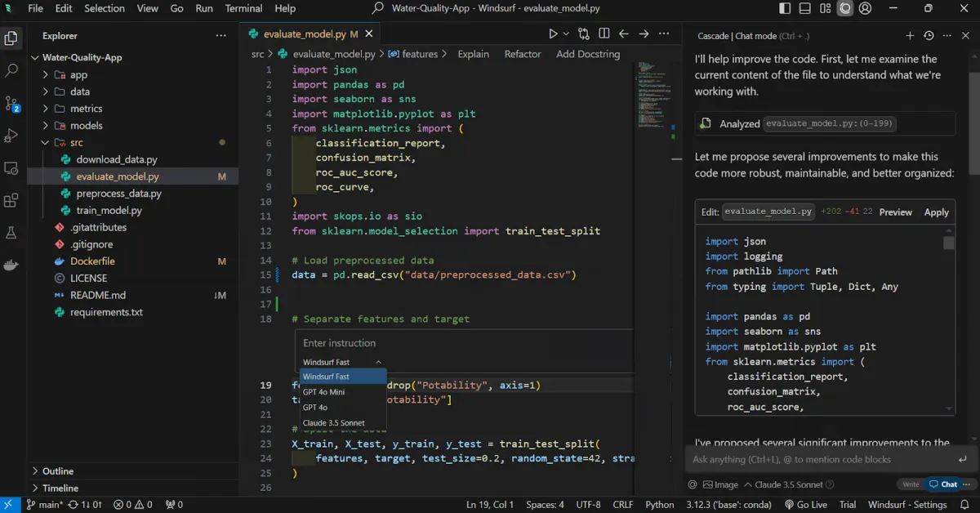Toggle the bottom panel layout

click(x=804, y=8)
